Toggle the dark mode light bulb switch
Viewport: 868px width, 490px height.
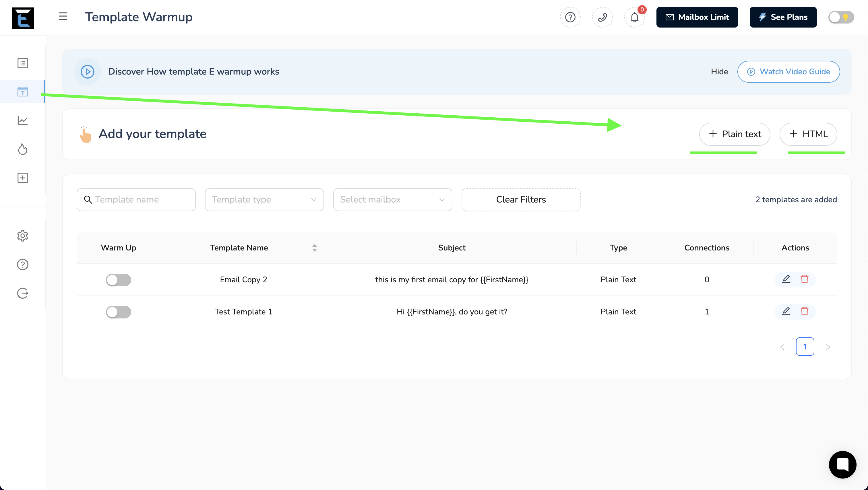(841, 17)
